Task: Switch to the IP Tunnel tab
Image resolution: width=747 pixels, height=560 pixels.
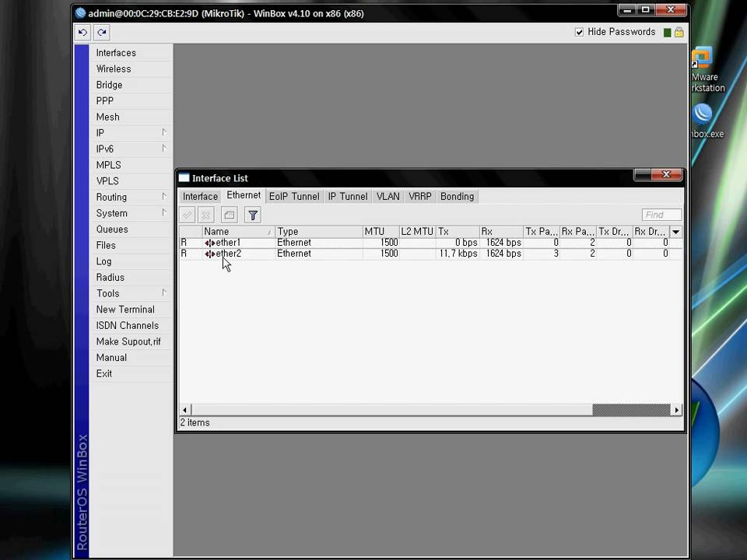Action: click(348, 197)
